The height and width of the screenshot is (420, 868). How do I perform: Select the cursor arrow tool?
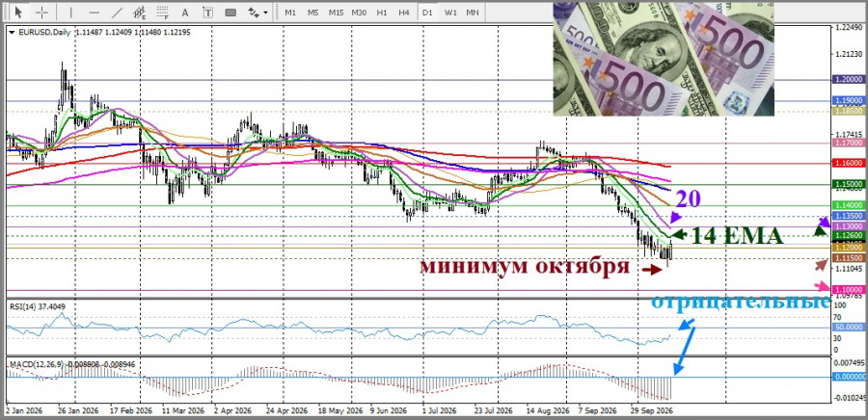click(19, 12)
